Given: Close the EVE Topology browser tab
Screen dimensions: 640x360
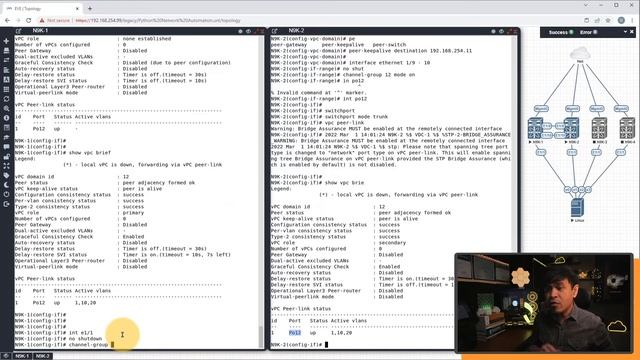Looking at the screenshot, I should [77, 8].
